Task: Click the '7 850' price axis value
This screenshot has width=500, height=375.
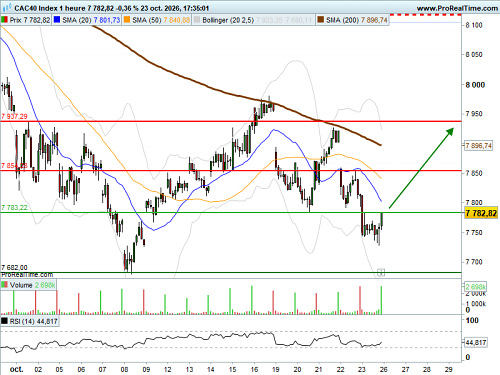Action: pyautogui.click(x=474, y=173)
